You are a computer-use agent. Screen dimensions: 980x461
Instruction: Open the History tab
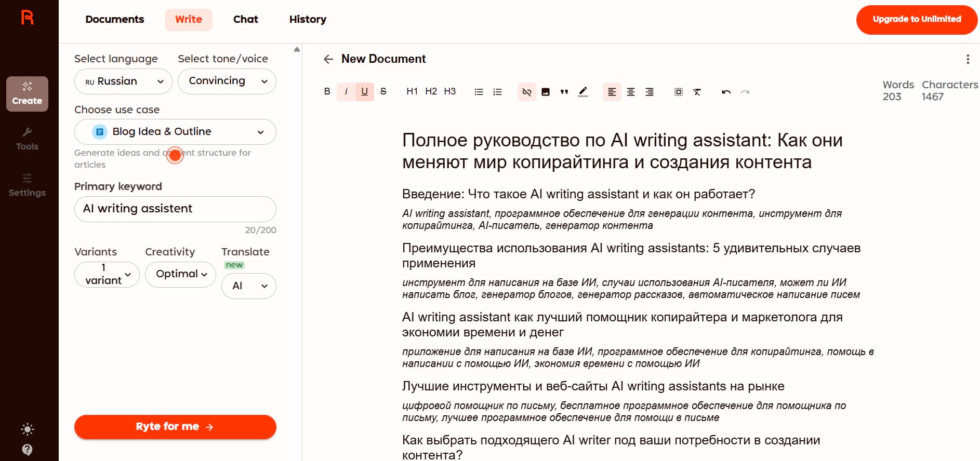308,19
